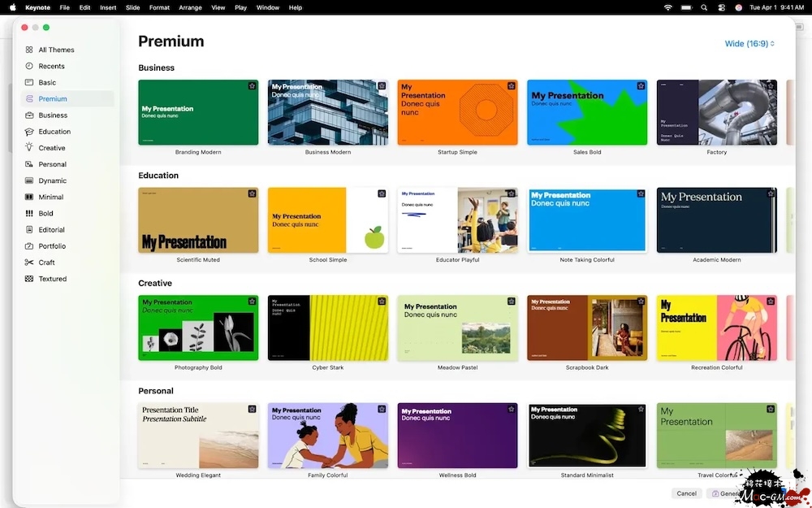Open the Wide (16:9) aspect ratio dropdown
812x508 pixels.
pos(749,44)
